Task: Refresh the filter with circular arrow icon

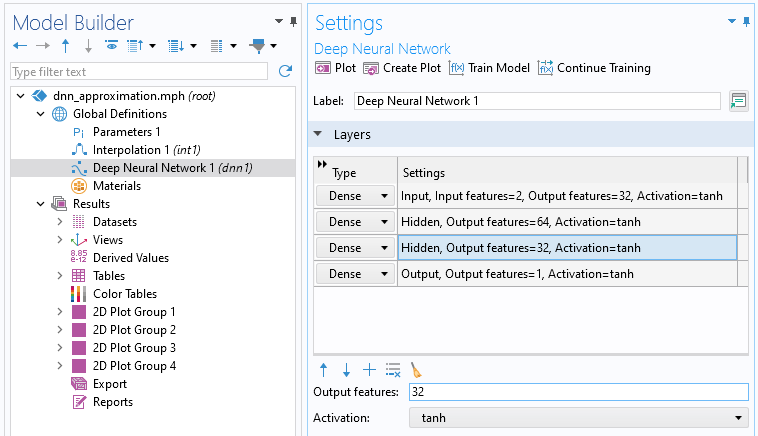Action: click(285, 72)
